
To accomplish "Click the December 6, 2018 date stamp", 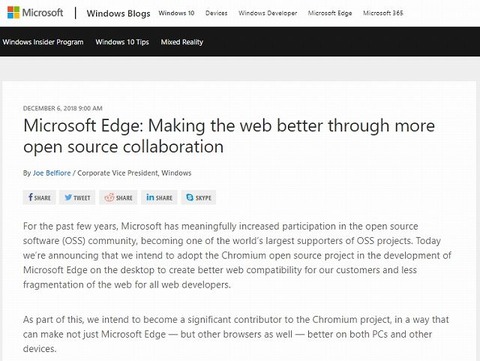I will pyautogui.click(x=63, y=108).
